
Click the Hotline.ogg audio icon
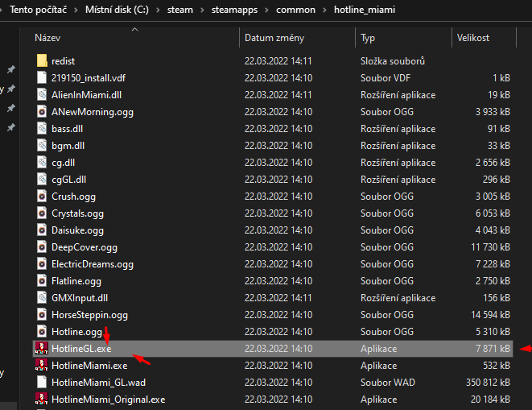click(42, 332)
